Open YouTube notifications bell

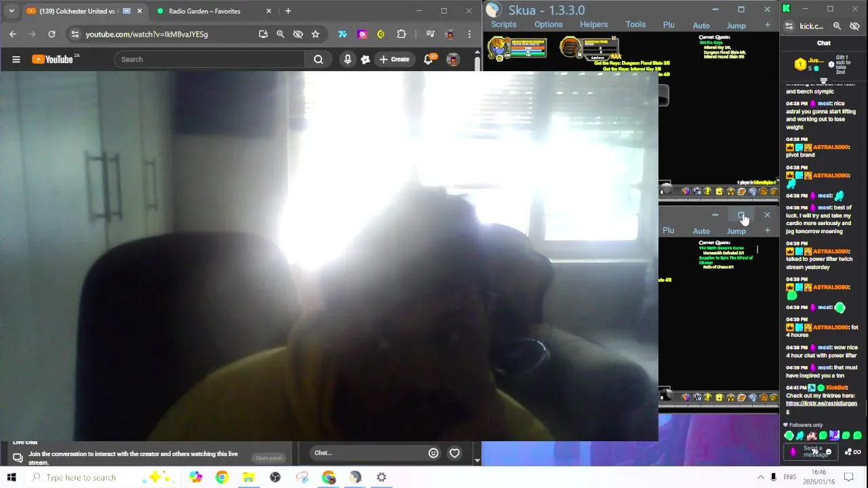point(429,60)
